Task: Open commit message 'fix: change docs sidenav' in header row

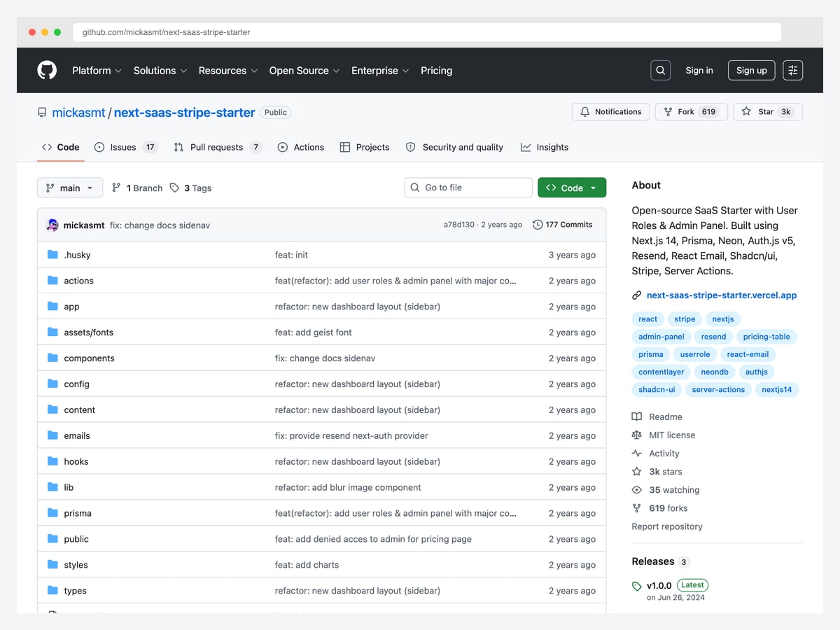Action: coord(160,225)
